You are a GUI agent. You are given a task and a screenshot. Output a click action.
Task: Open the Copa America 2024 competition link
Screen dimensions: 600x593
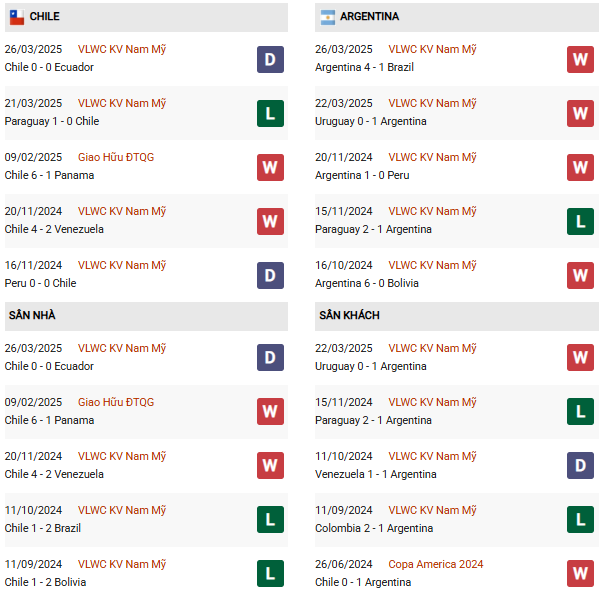435,564
